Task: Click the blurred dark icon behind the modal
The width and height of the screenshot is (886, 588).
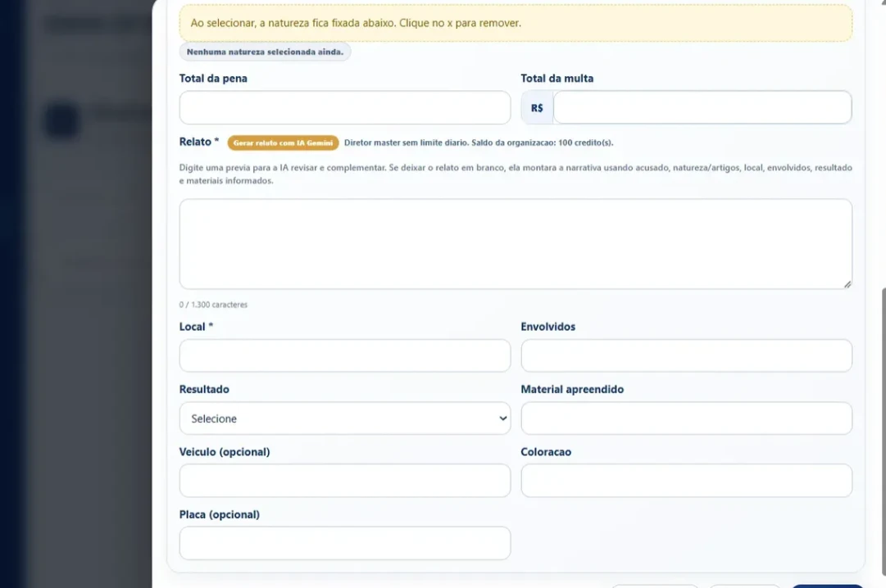Action: coord(61,120)
